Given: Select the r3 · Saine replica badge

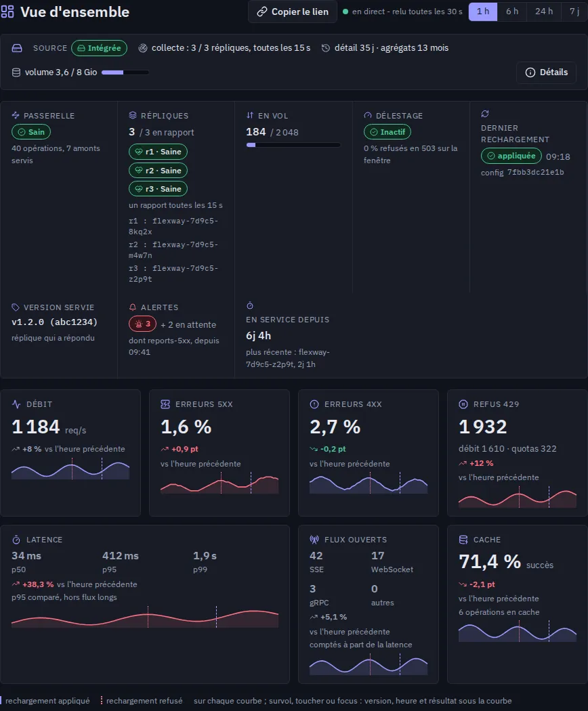Looking at the screenshot, I should 158,189.
